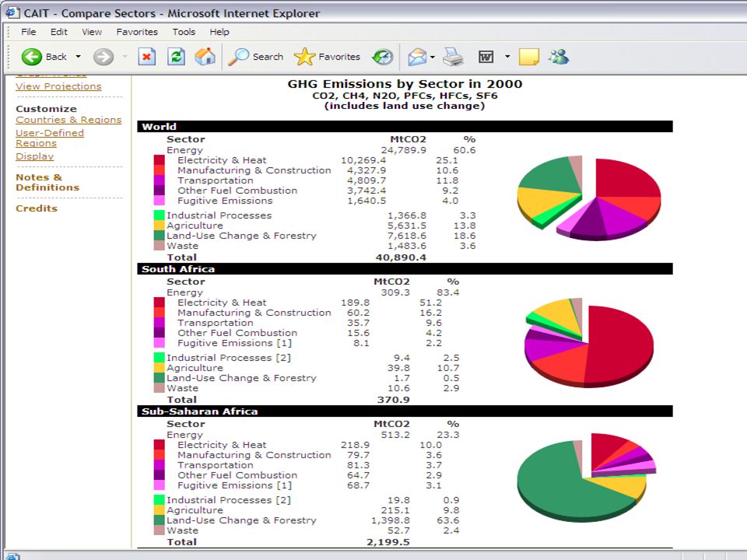Open the Back button history dropdown arrow
This screenshot has height=560, width=747.
78,57
